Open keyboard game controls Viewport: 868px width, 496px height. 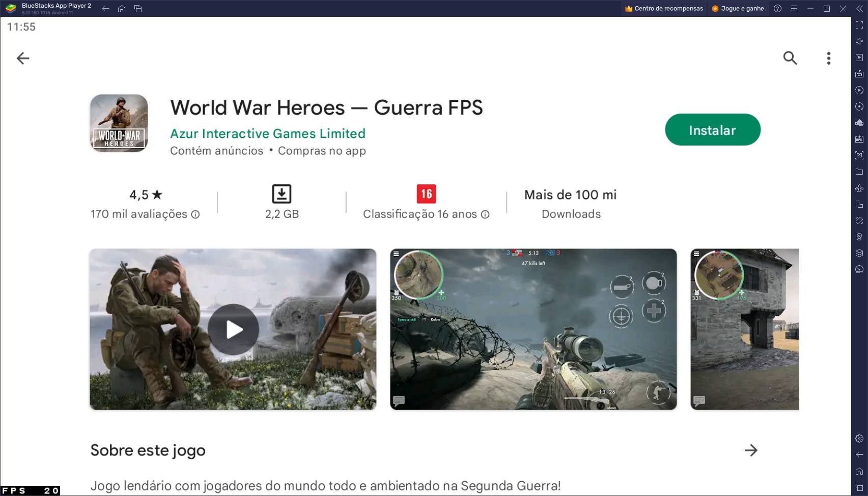[x=859, y=74]
